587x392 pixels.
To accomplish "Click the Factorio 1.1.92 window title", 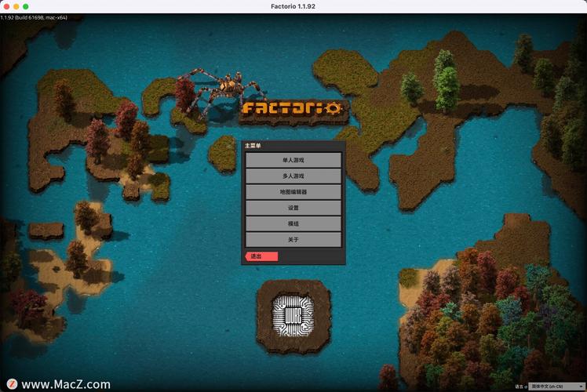I will click(293, 6).
